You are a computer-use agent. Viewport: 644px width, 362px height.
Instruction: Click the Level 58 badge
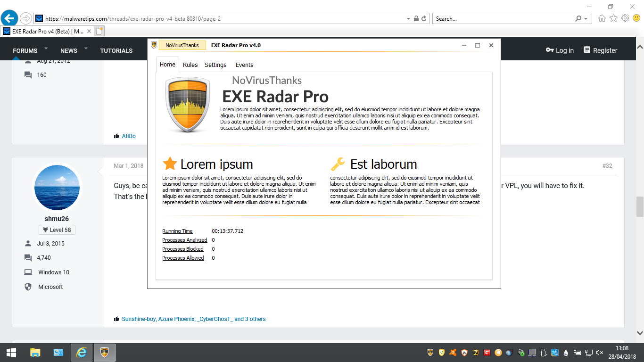click(x=57, y=230)
